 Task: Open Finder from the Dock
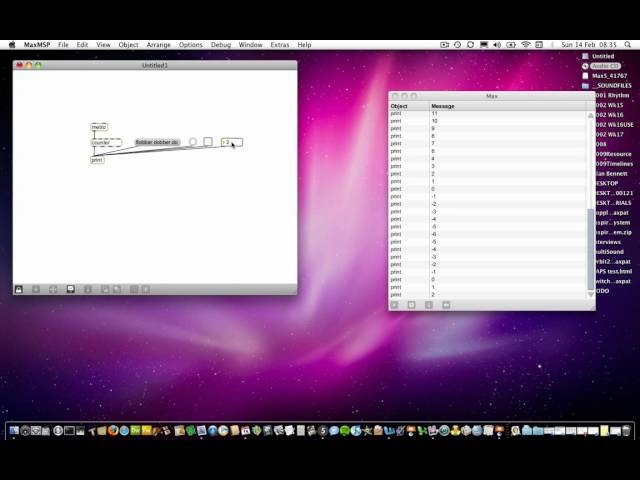tap(14, 430)
